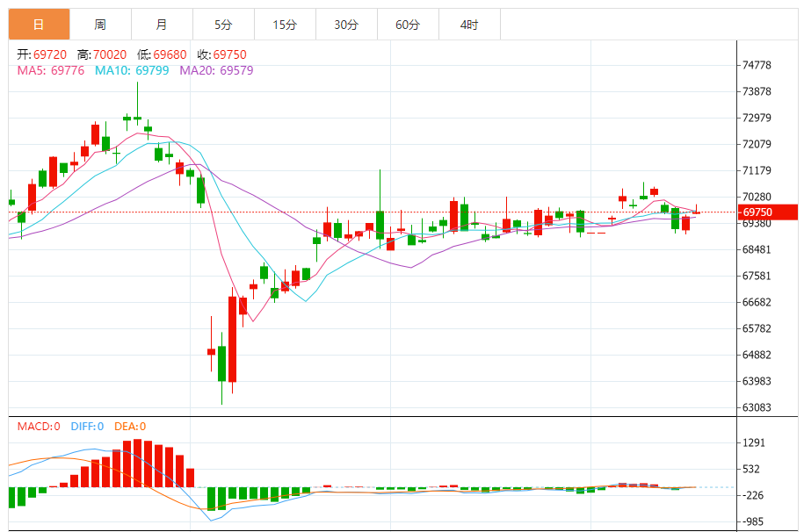Screen dimensions: 804x532
Task: Click the 72079 price axis label
Action: tap(757, 144)
